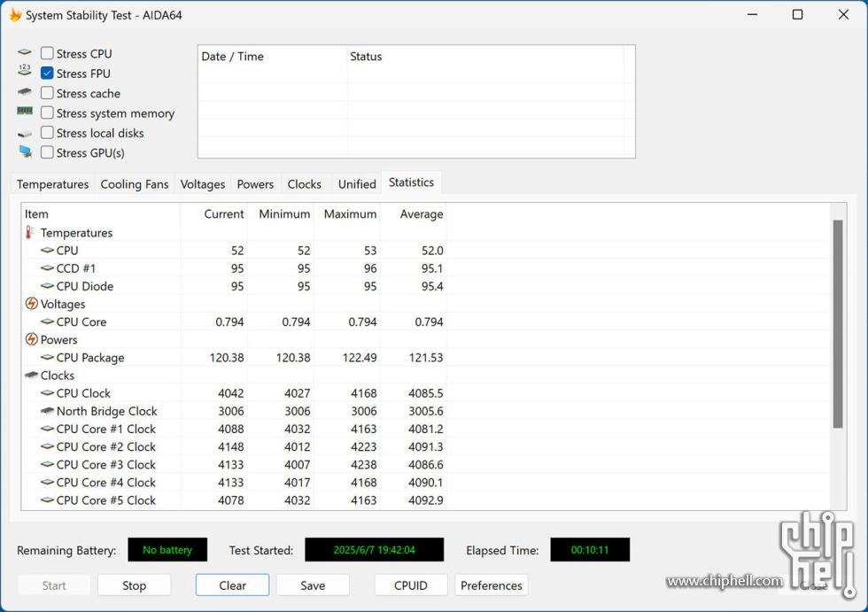Viewport: 868px width, 612px height.
Task: Click the Minimum column header
Action: point(280,214)
